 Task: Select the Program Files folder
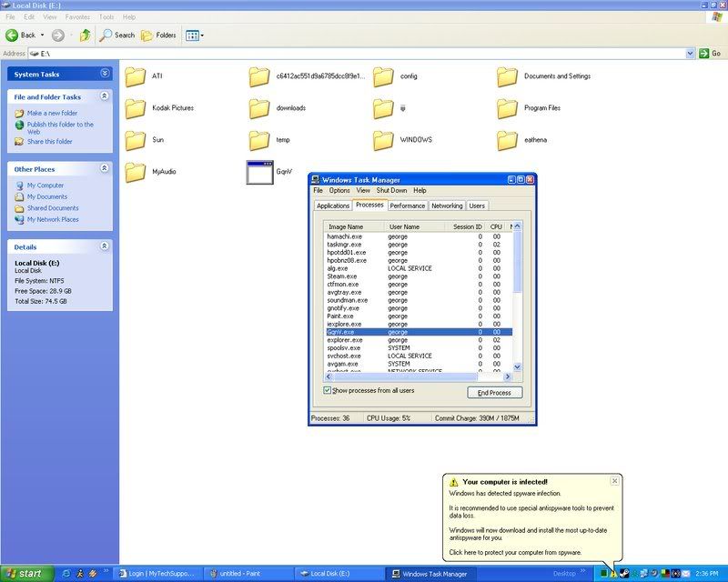pos(529,108)
